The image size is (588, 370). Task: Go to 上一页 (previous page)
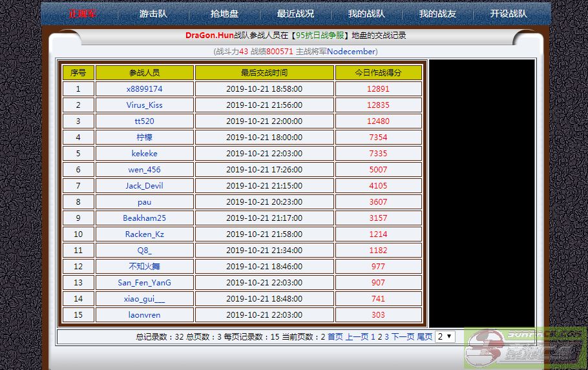point(357,336)
